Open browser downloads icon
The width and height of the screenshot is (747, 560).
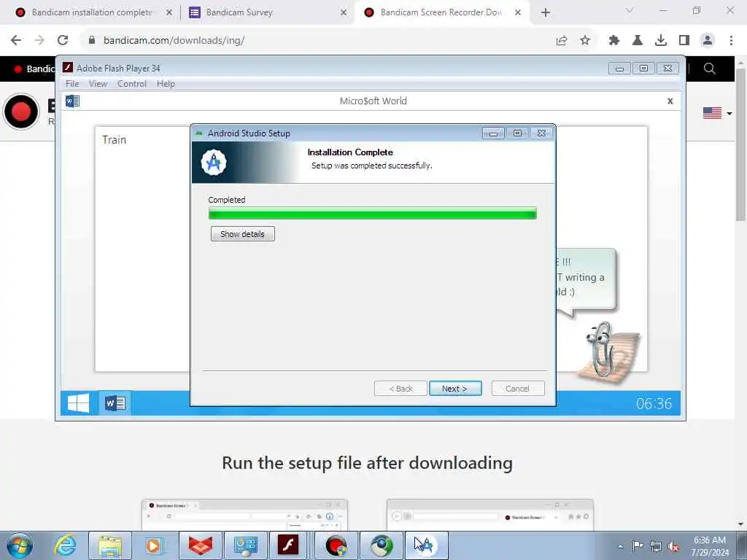point(661,41)
